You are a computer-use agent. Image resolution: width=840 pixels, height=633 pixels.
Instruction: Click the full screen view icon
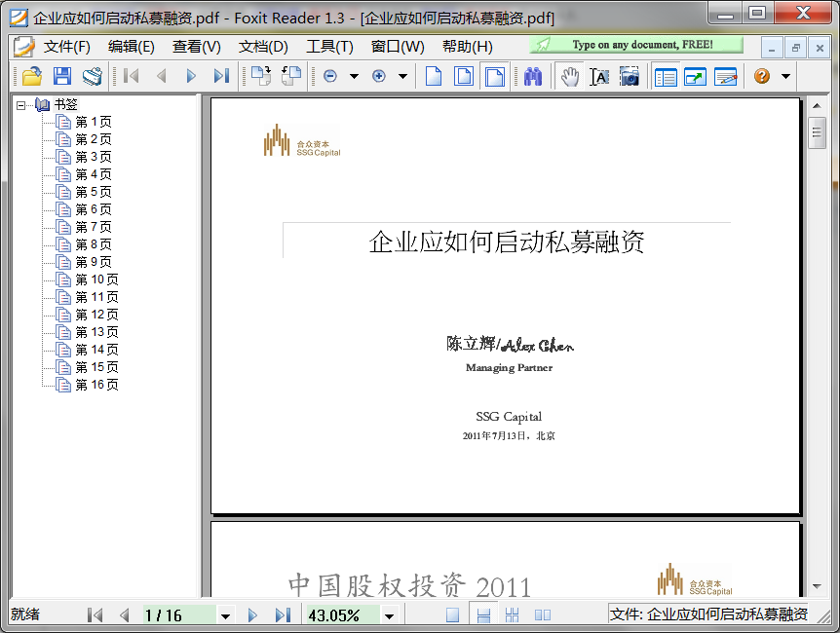click(696, 77)
